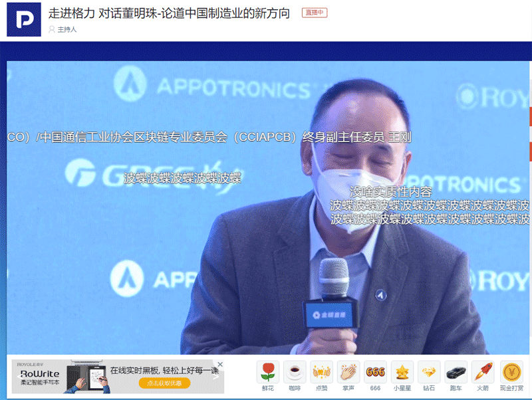Send a rocket (火箭) gift
Image resolution: width=532 pixels, height=400 pixels.
click(483, 372)
